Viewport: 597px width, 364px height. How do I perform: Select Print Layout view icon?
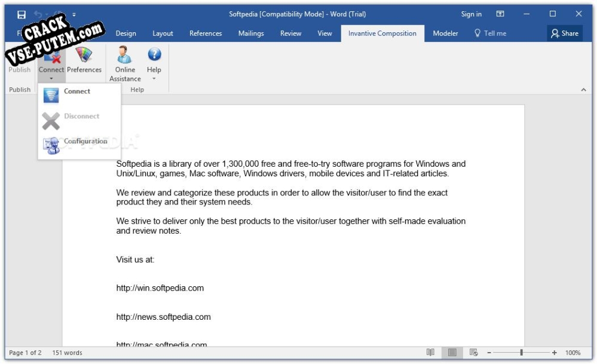452,352
